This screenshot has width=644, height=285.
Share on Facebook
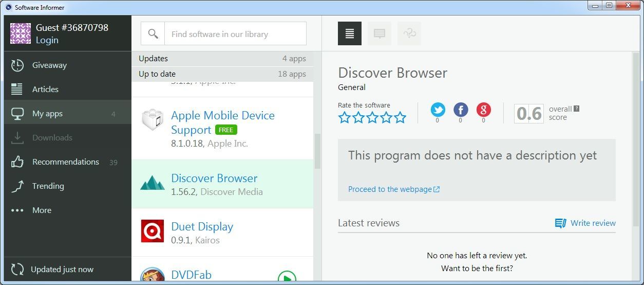461,110
